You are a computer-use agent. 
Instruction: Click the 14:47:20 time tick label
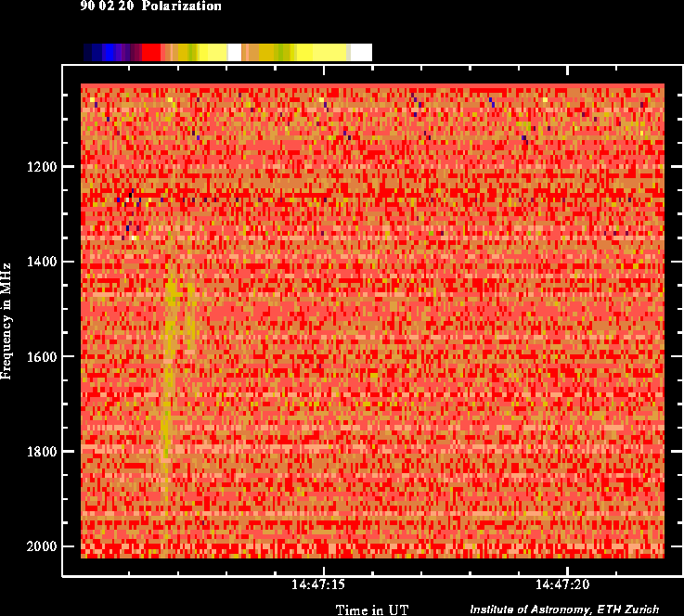tap(563, 585)
